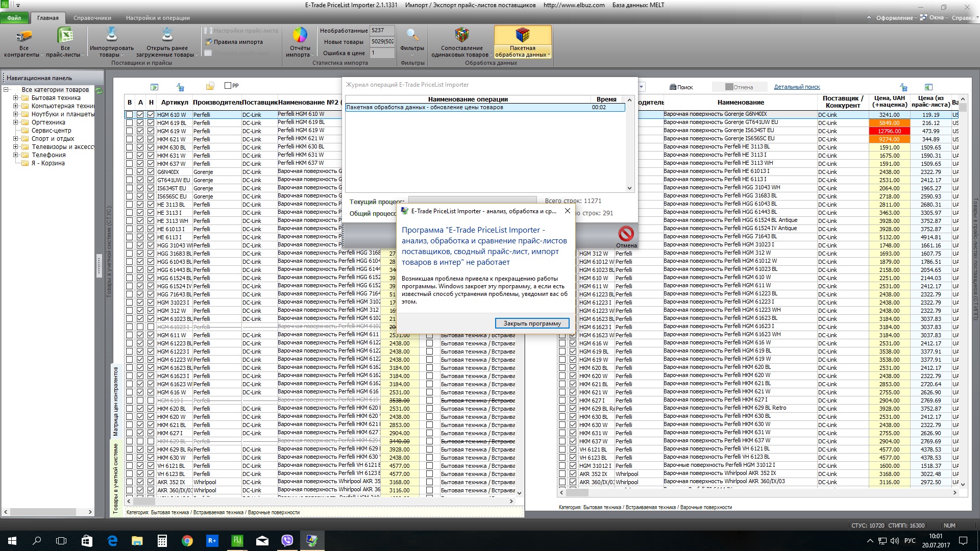Image resolution: width=980 pixels, height=551 pixels.
Task: Click the Закрыть программу button
Action: 532,323
